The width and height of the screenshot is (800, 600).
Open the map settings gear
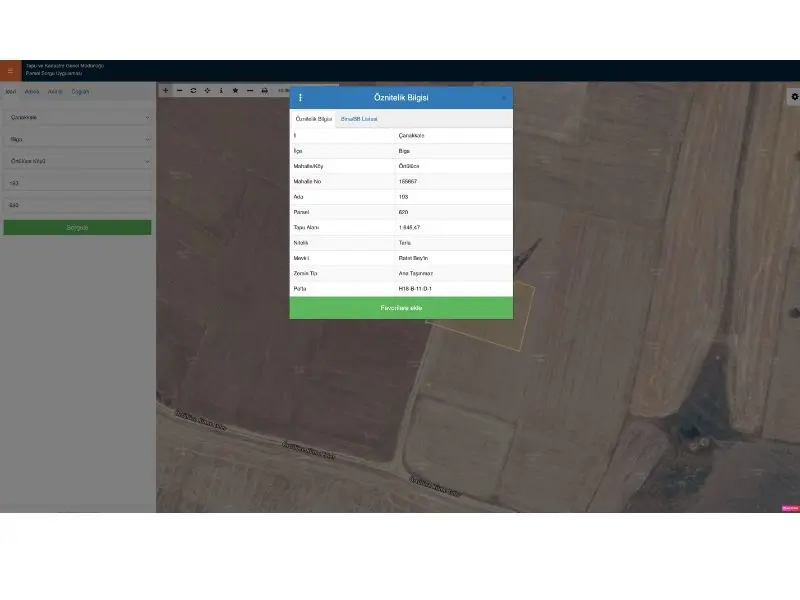pos(794,96)
